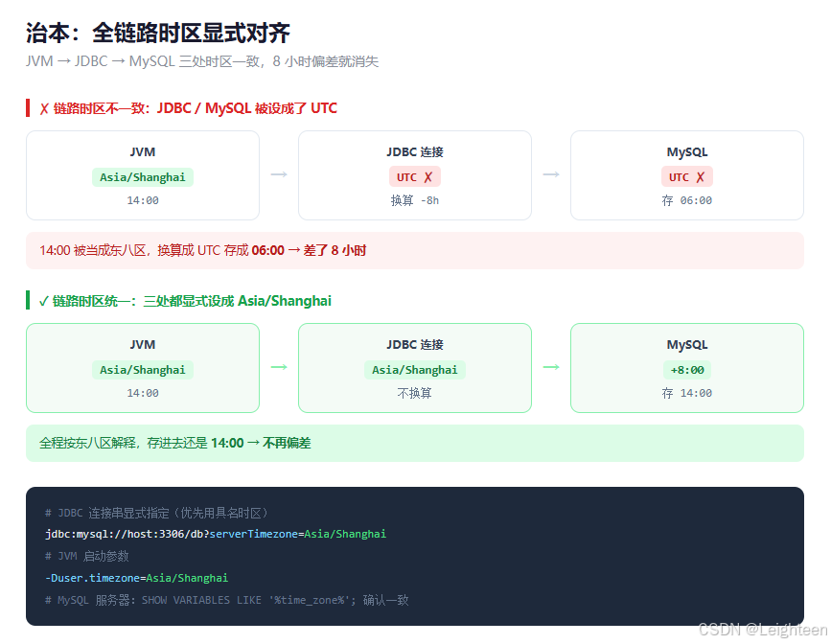The width and height of the screenshot is (831, 644).
Task: Click MySQL label in the unified row
Action: click(687, 345)
